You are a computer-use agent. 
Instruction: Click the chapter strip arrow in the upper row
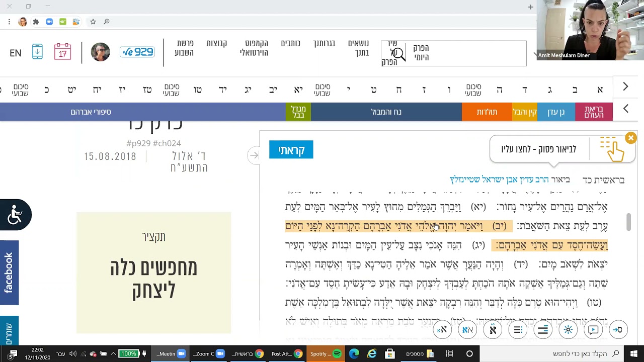(625, 86)
